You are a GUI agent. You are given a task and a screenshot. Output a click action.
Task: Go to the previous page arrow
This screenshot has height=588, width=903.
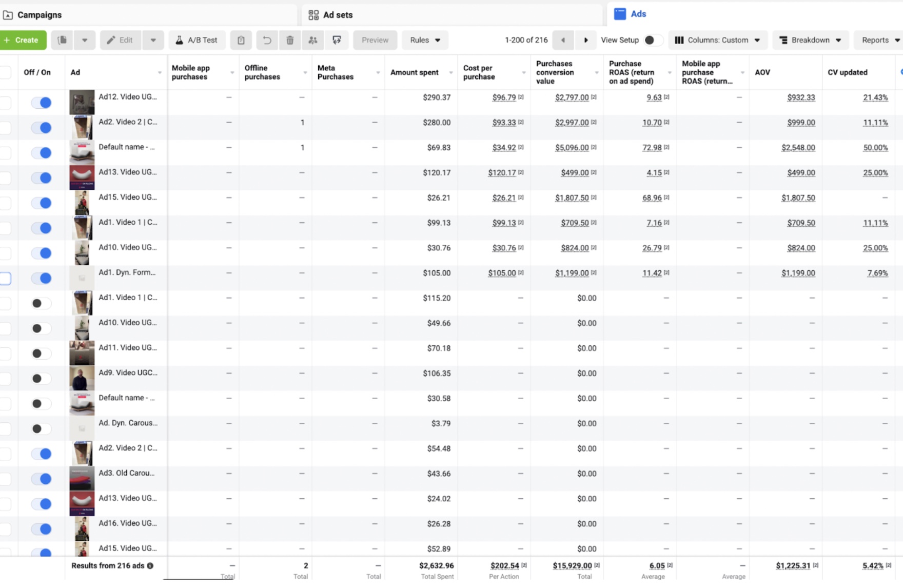[x=563, y=40]
